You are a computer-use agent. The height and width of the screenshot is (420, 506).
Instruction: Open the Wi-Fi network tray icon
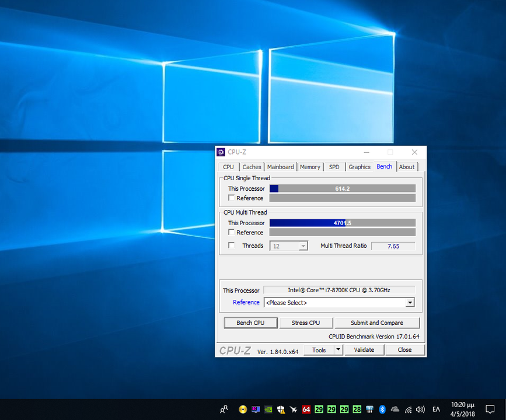click(x=408, y=409)
